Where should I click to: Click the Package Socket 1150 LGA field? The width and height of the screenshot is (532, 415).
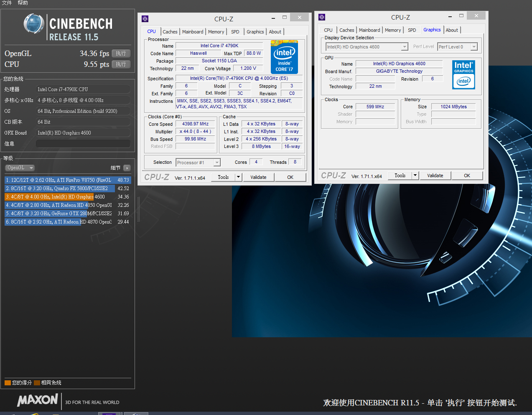point(219,61)
